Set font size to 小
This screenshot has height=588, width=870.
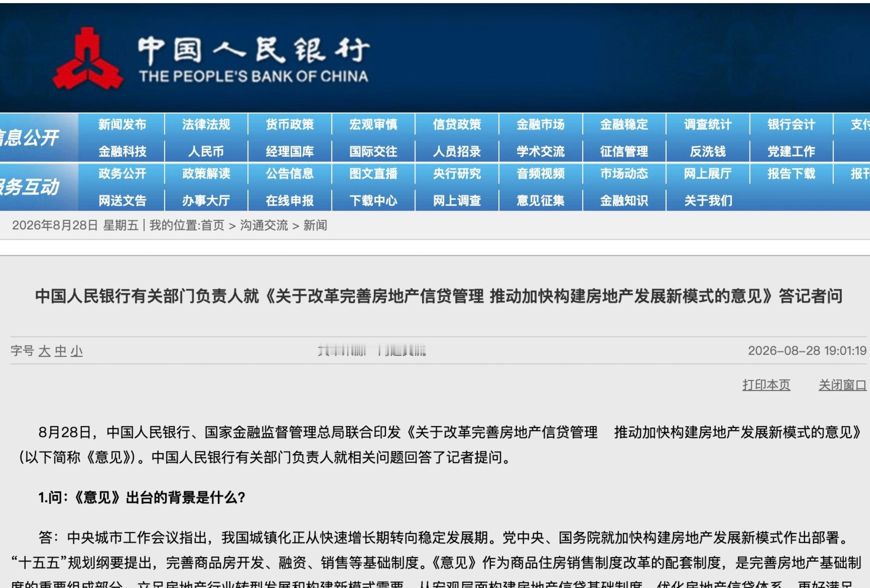tap(77, 351)
